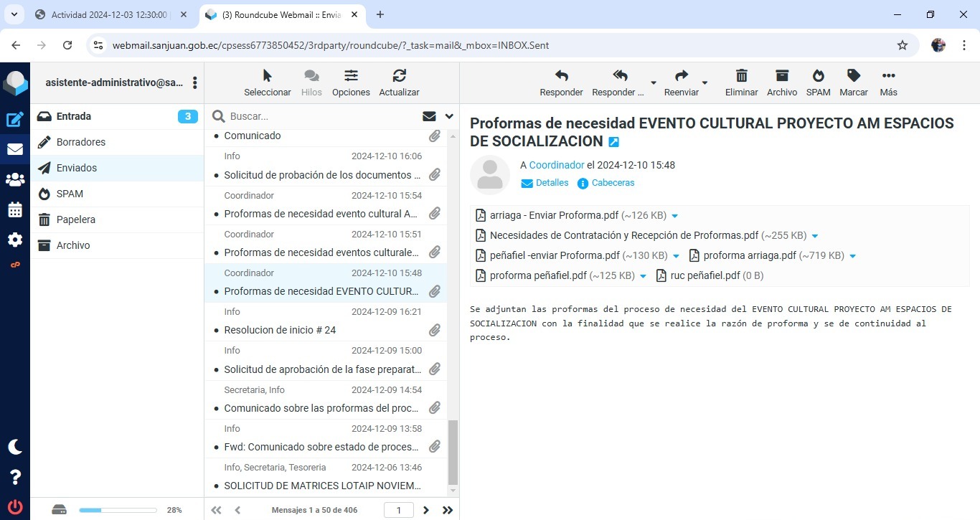Open the Borradores folder
Image resolution: width=980 pixels, height=520 pixels.
[x=81, y=142]
